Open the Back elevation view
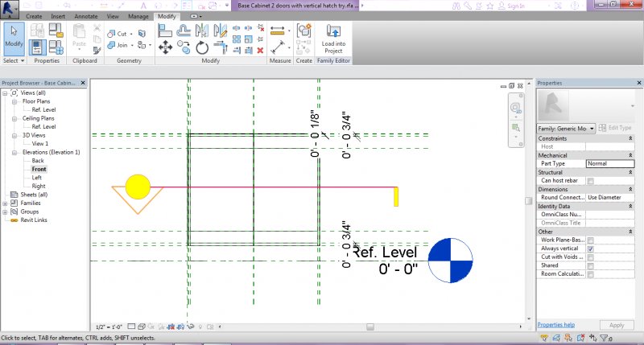 pos(38,161)
